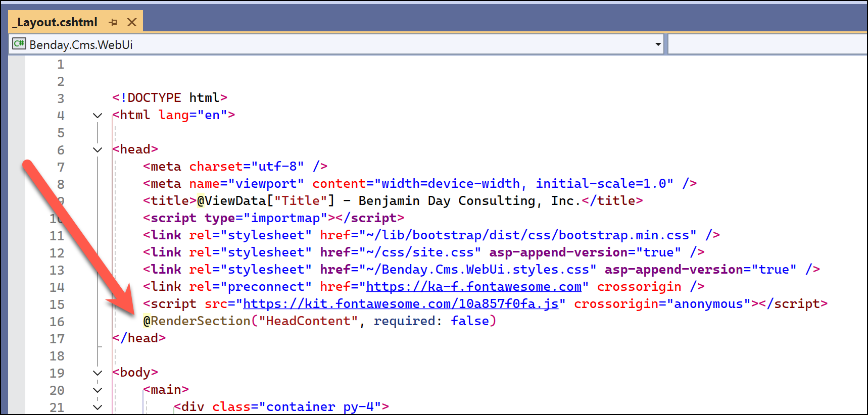Collapse the head element at line 6
Image resolution: width=868 pixels, height=415 pixels.
tap(98, 150)
